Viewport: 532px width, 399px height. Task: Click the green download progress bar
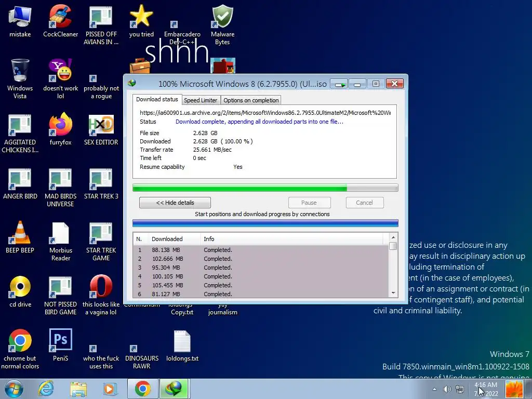click(265, 188)
